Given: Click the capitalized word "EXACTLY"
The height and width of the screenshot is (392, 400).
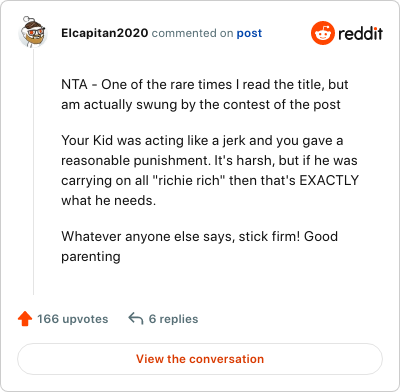Looking at the screenshot, I should 329,180.
